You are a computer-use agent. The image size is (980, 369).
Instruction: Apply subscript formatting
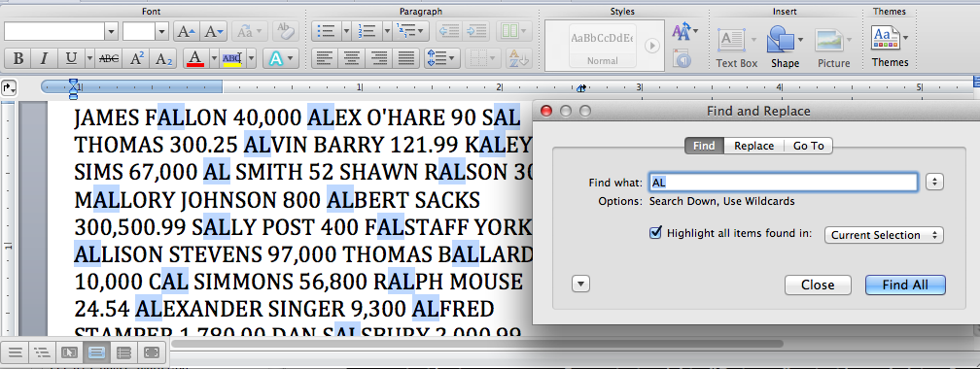(x=163, y=59)
